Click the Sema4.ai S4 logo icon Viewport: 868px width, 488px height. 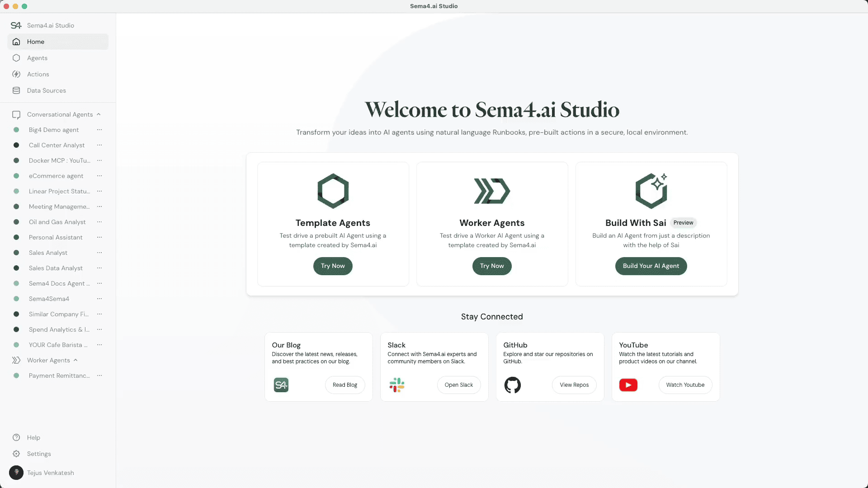16,25
